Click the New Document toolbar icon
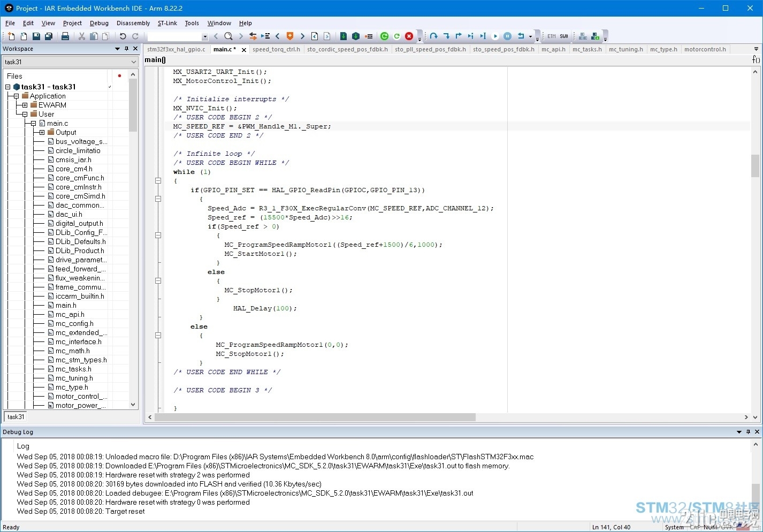 click(x=11, y=36)
